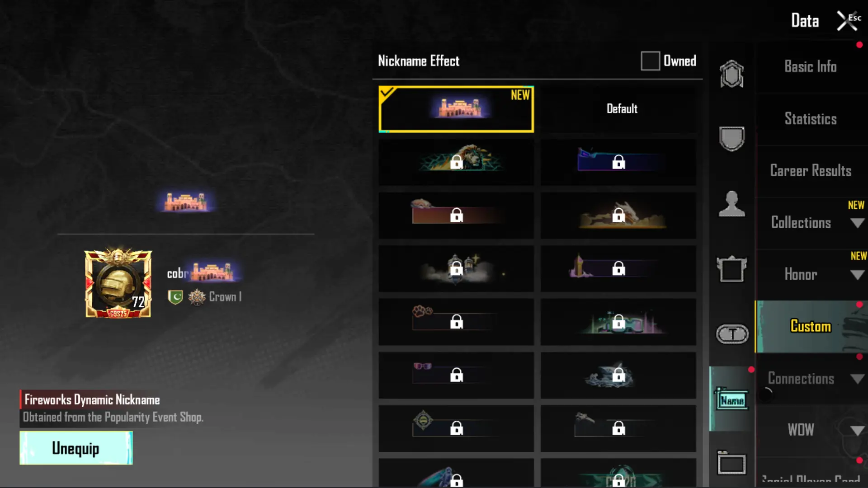Expand the Honor dropdown arrow
The image size is (868, 488).
[857, 275]
